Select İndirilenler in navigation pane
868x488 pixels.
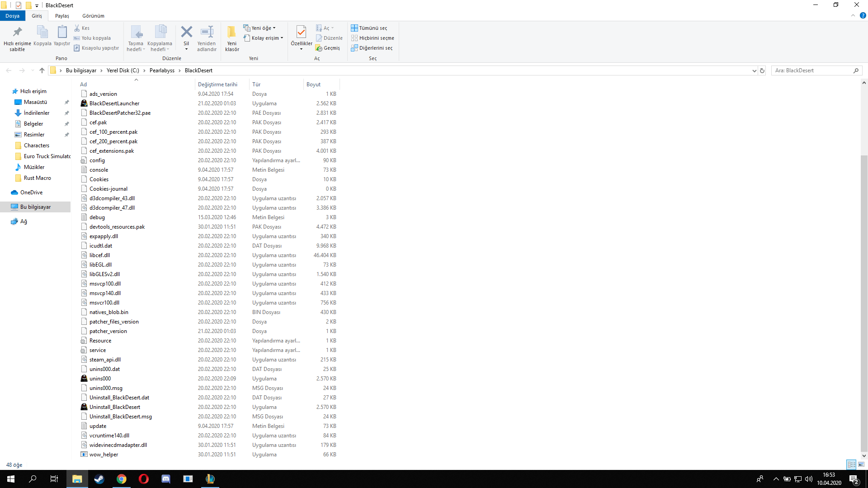pos(37,113)
